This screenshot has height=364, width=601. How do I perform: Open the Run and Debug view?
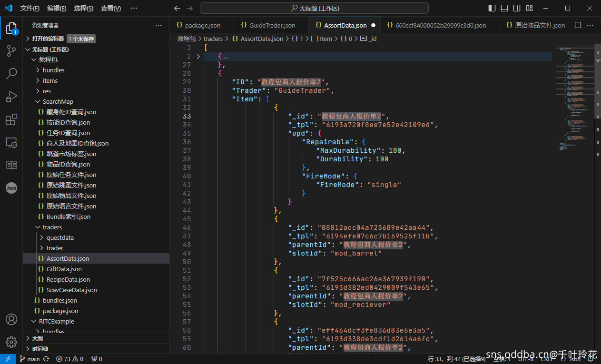pyautogui.click(x=11, y=97)
